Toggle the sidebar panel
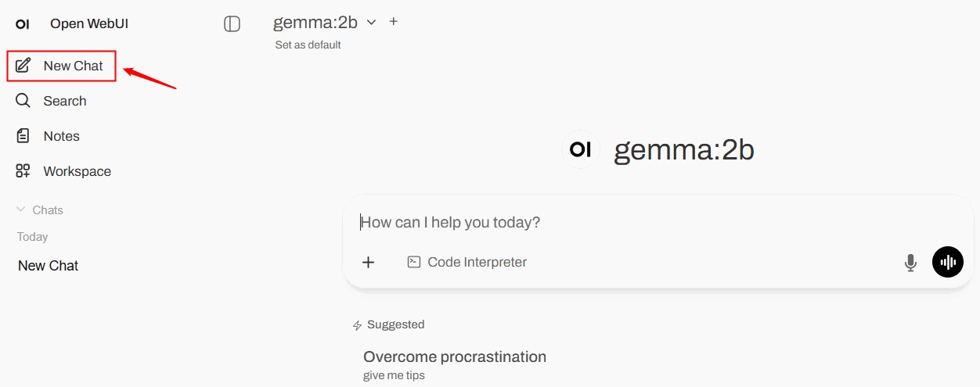The image size is (980, 387). pyautogui.click(x=232, y=24)
